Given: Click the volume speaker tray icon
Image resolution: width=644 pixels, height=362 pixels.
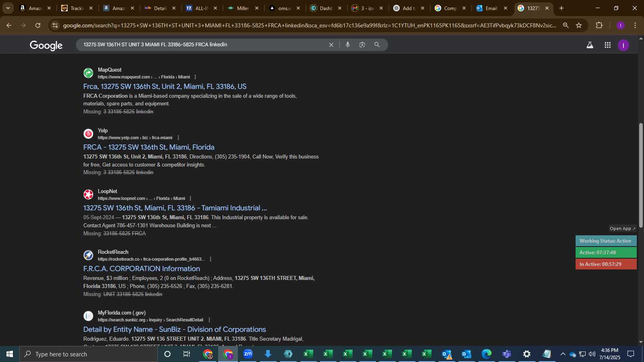Looking at the screenshot, I should click(x=592, y=354).
